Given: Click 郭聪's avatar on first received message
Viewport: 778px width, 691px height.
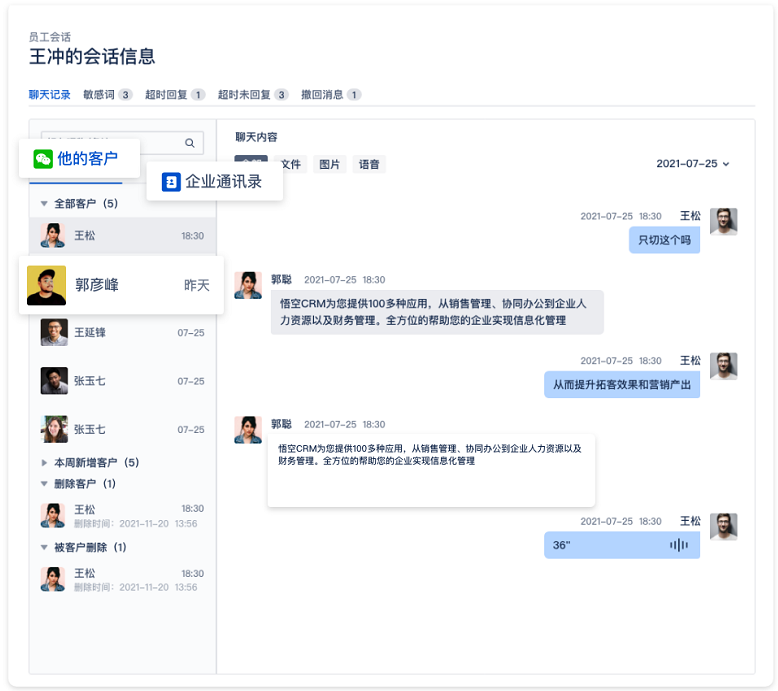Looking at the screenshot, I should point(248,285).
